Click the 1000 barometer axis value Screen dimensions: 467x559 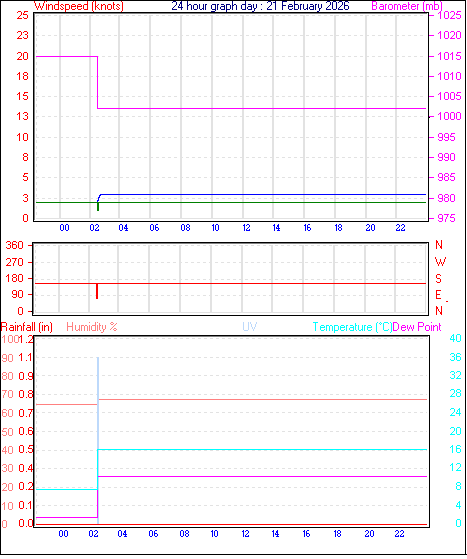pos(450,116)
